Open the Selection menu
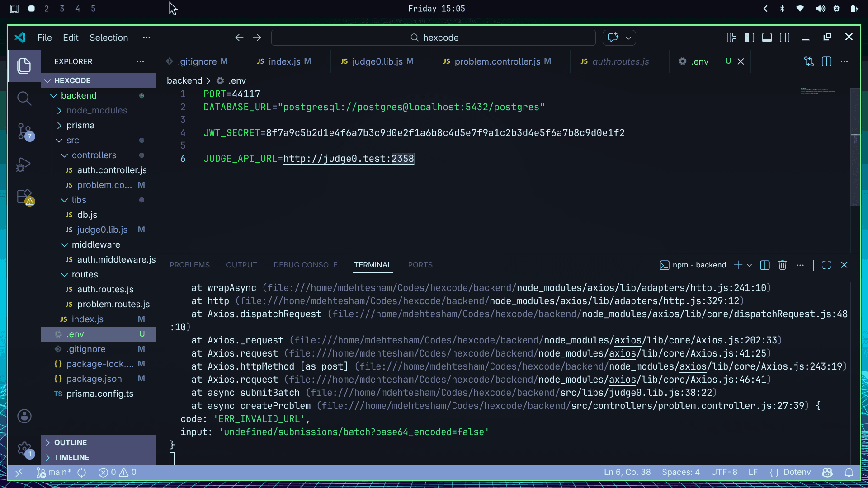The image size is (868, 488). pos(108,38)
